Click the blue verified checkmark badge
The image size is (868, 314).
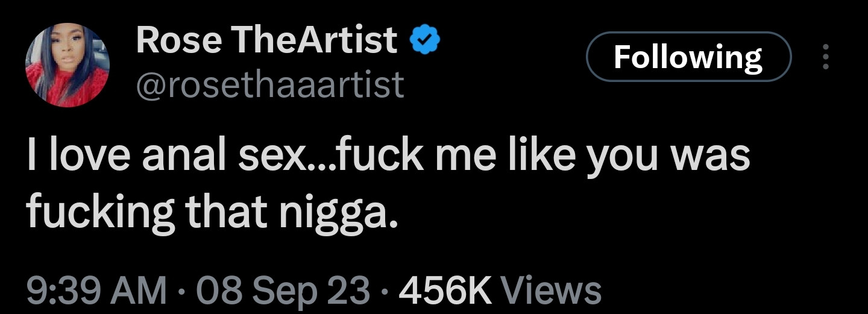[x=426, y=40]
